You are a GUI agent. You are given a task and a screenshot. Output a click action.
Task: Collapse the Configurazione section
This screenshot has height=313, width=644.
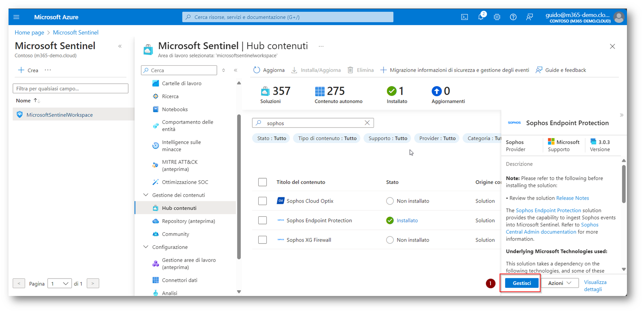pos(146,247)
